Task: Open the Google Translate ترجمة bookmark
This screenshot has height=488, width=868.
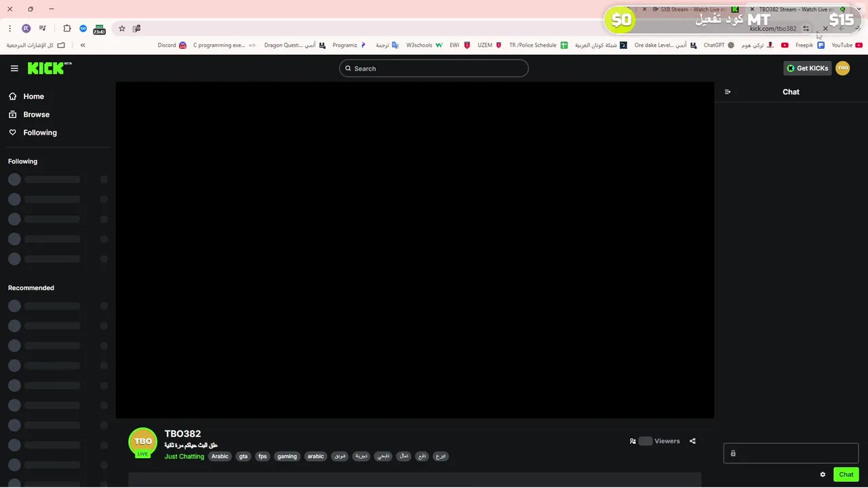Action: [387, 45]
